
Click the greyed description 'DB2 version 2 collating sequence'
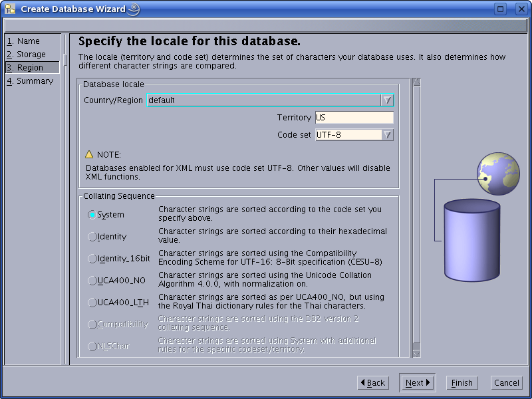(258, 323)
